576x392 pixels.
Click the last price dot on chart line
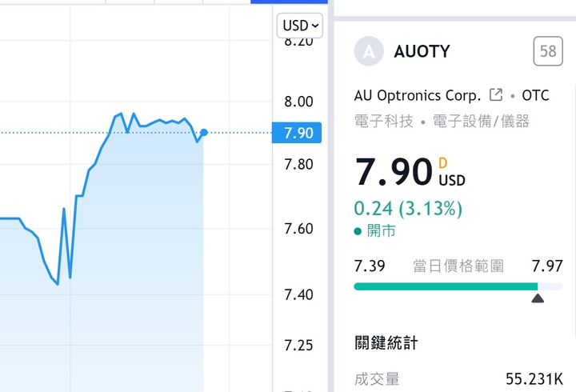tap(204, 132)
